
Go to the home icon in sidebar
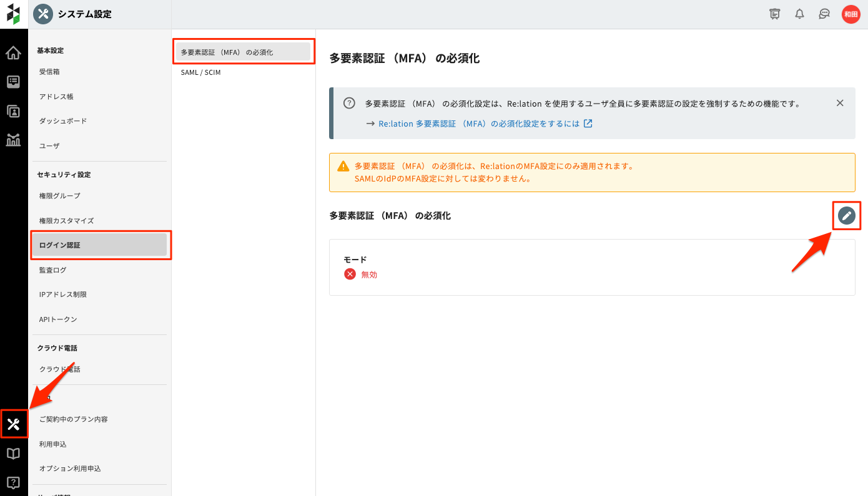click(x=13, y=53)
